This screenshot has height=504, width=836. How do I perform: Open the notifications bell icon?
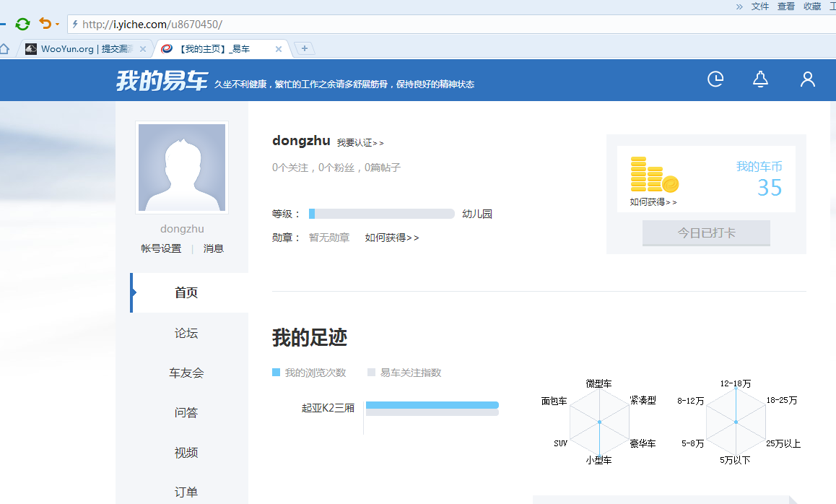[x=760, y=79]
